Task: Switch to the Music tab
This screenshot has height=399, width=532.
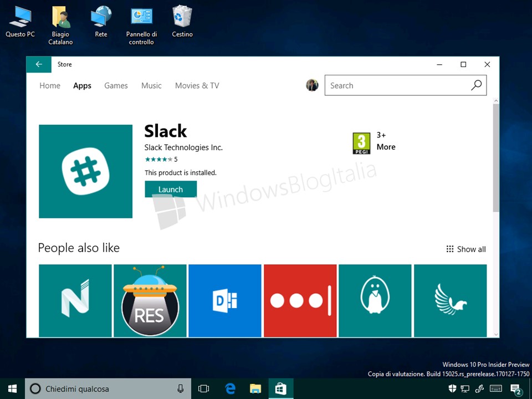Action: 151,85
